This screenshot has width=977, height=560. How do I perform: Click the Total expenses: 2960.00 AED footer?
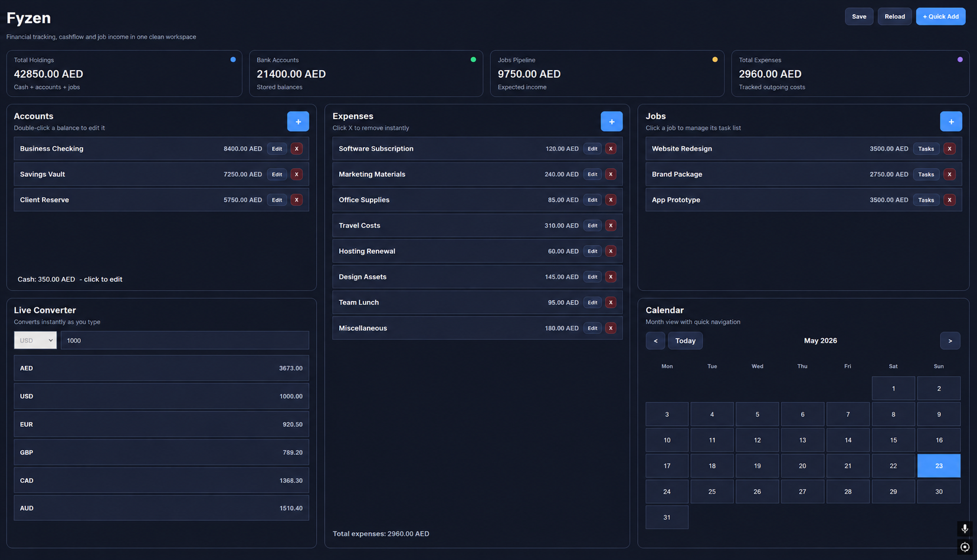click(381, 533)
